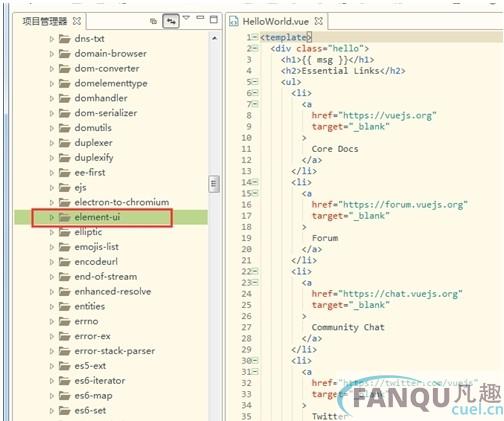This screenshot has width=504, height=421.
Task: Expand the dns-txt folder arrow
Action: [x=52, y=39]
